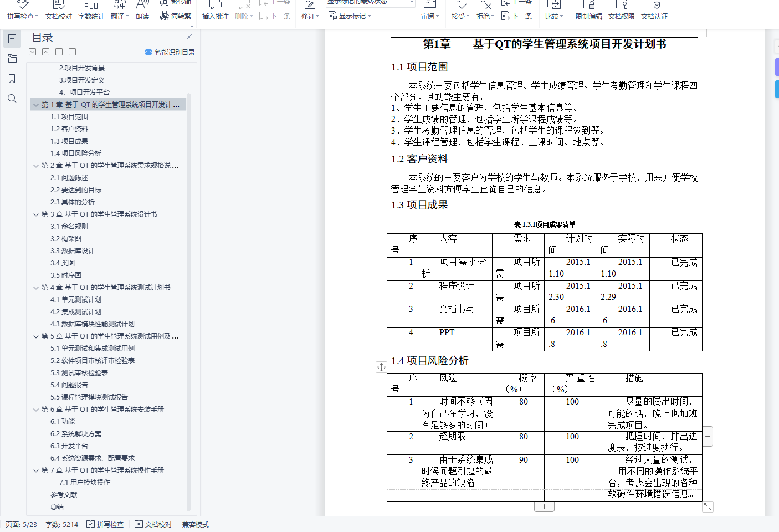Go to 4.2 集成测试计划 in outline
The height and width of the screenshot is (532, 779).
coord(76,312)
